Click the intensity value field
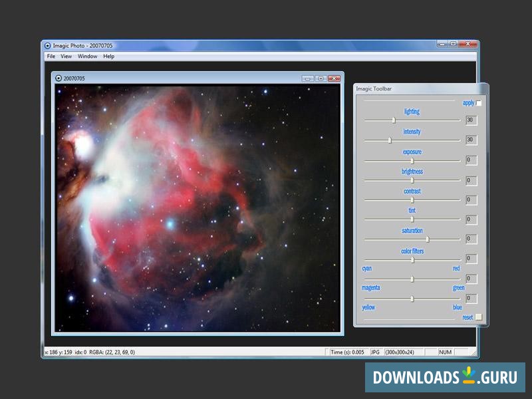Viewport: 532px width, 399px height. [x=471, y=140]
